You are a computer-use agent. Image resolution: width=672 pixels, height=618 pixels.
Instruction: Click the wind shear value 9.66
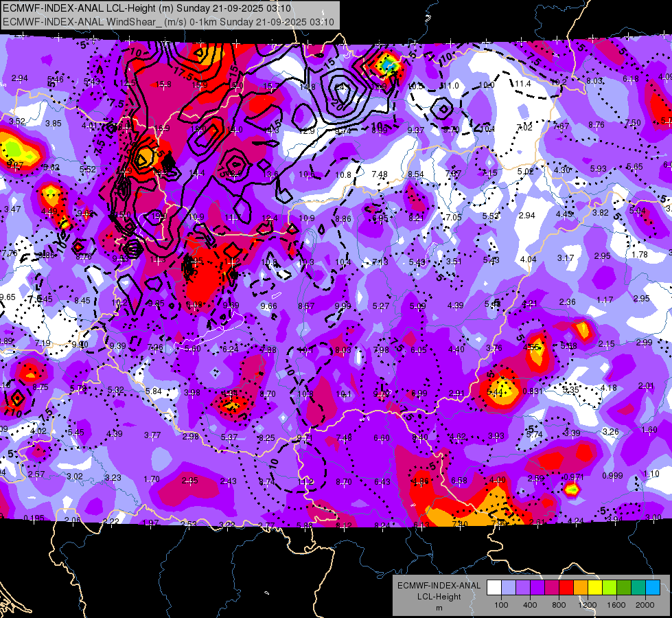pyautogui.click(x=268, y=306)
